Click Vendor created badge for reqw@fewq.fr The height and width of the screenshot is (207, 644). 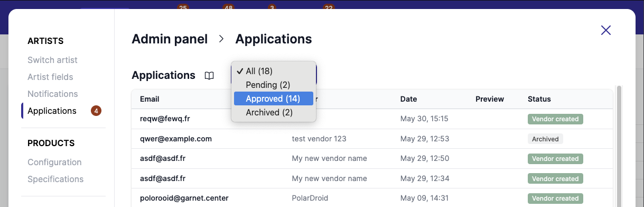click(555, 119)
